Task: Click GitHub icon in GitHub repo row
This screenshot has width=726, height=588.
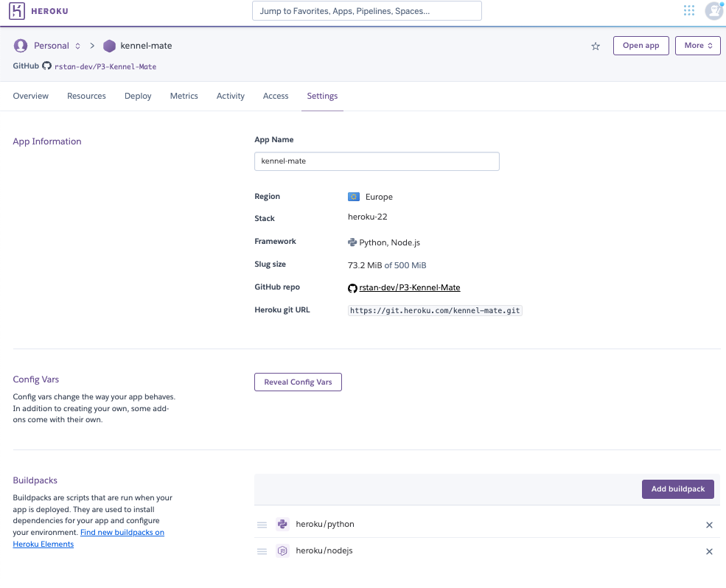Action: pos(352,288)
